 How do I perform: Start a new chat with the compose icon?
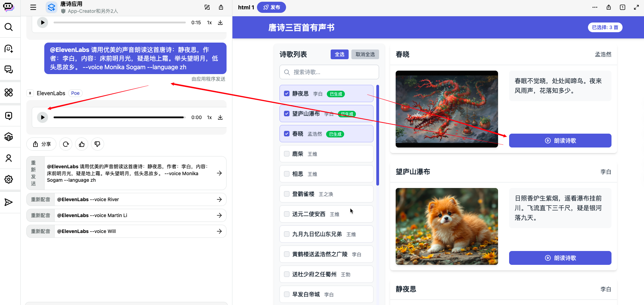pyautogui.click(x=207, y=7)
